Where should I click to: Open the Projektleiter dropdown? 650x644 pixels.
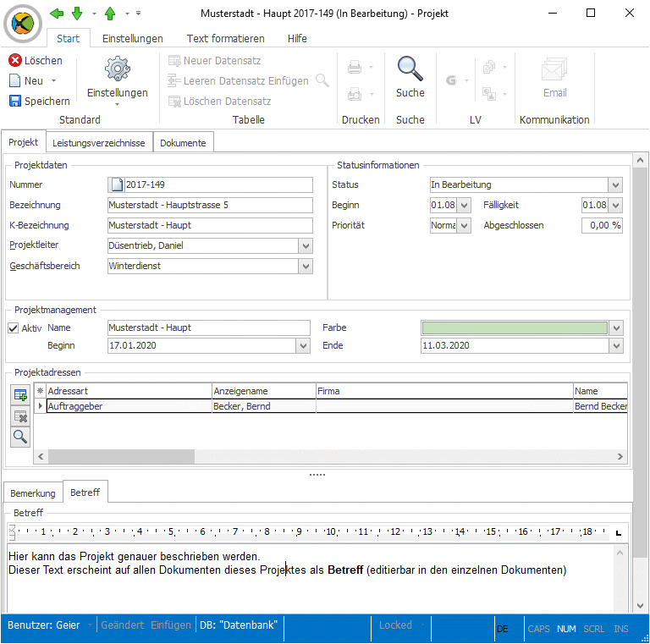pos(306,245)
